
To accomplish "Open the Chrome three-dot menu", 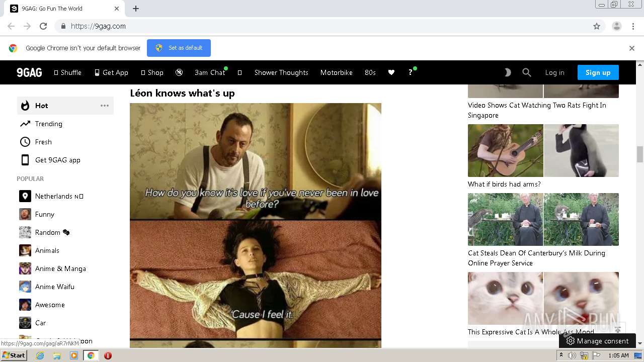I will [633, 26].
